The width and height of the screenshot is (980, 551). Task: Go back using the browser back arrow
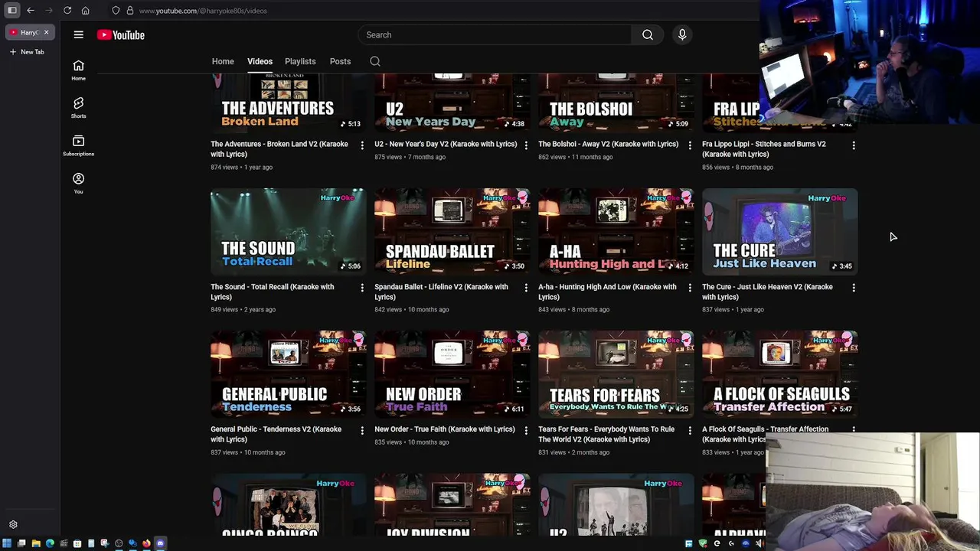click(31, 11)
